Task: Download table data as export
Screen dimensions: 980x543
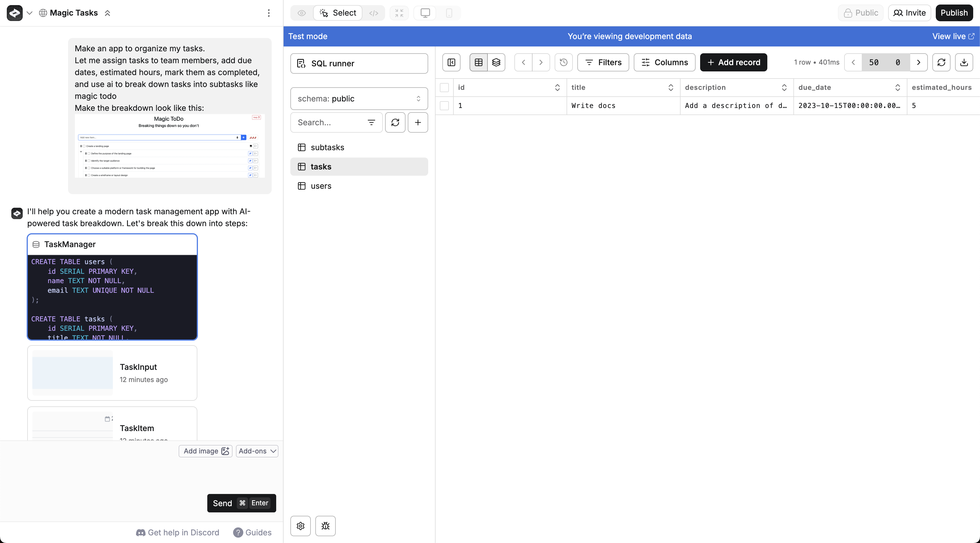Action: tap(964, 62)
